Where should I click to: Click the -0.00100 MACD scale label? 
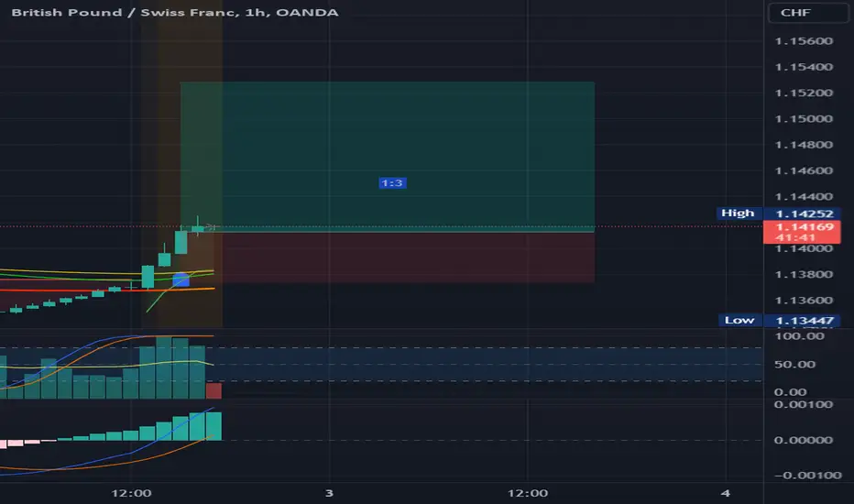point(807,475)
